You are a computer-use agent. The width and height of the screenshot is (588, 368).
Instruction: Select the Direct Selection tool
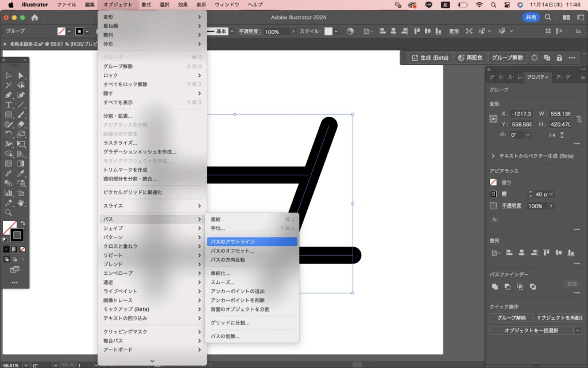point(21,75)
